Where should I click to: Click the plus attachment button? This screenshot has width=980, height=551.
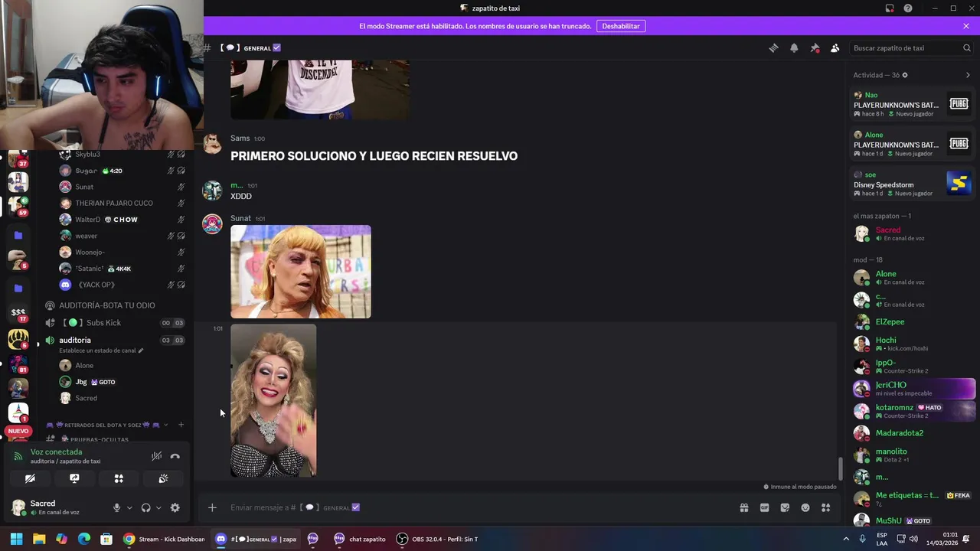212,507
